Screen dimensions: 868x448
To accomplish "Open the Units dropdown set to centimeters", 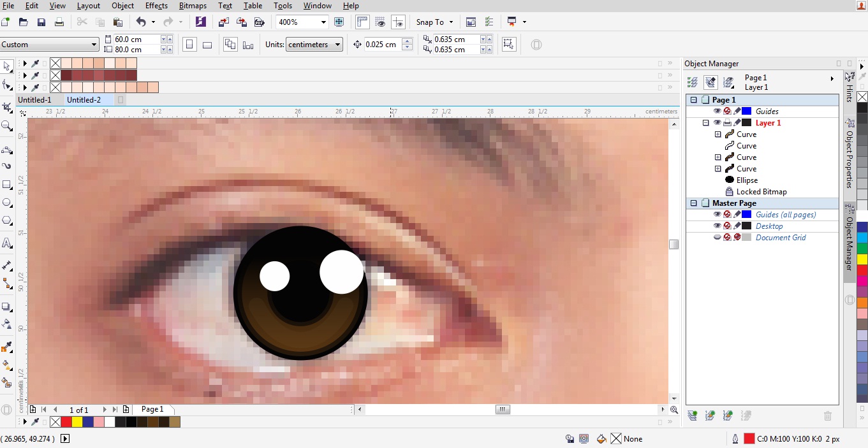I will 315,44.
